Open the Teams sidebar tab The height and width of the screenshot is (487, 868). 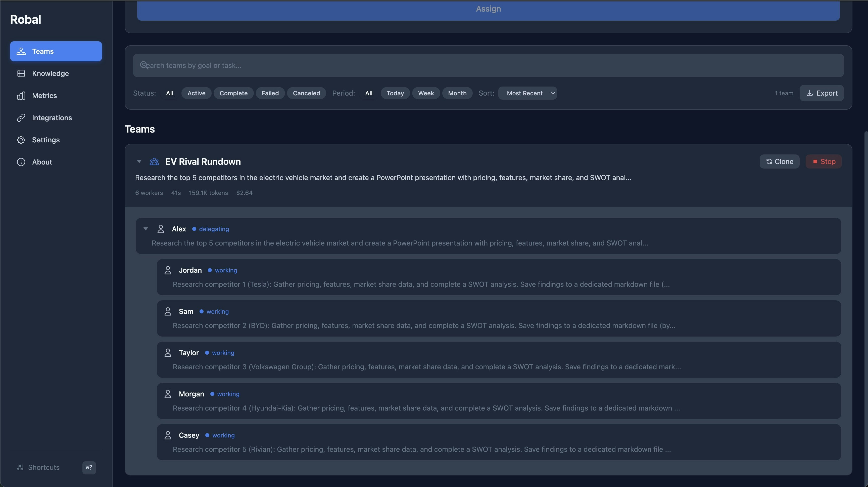56,51
